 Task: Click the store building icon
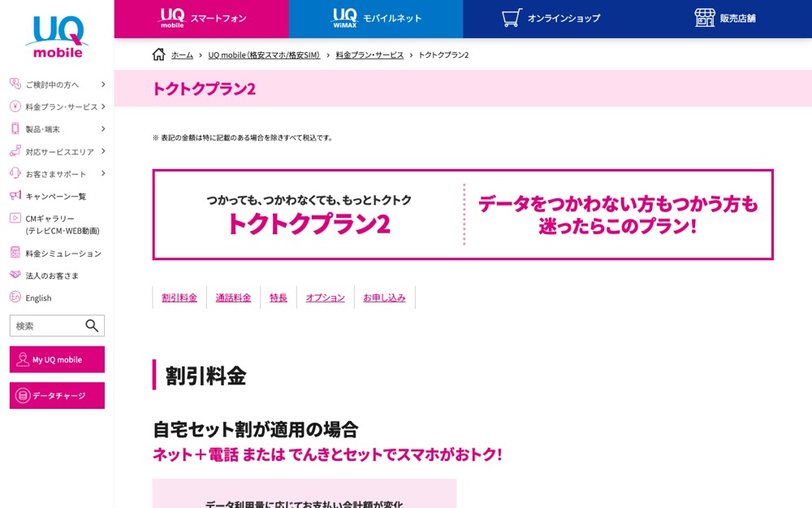coord(704,18)
